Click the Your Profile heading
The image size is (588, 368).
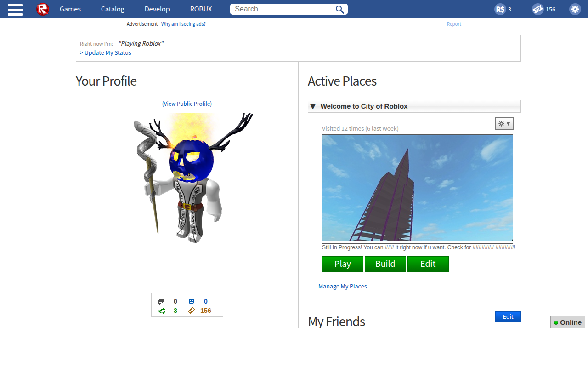[x=106, y=81]
